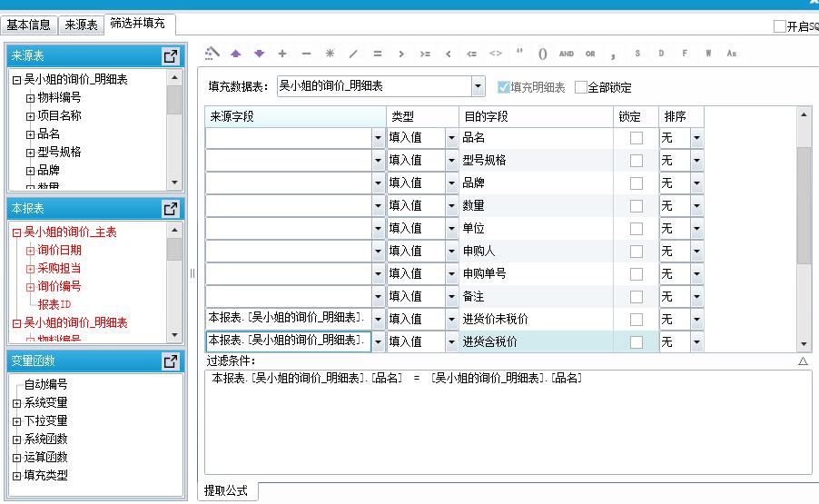The image size is (819, 504).
Task: Select the 提取公式 bottom tab
Action: point(226,490)
